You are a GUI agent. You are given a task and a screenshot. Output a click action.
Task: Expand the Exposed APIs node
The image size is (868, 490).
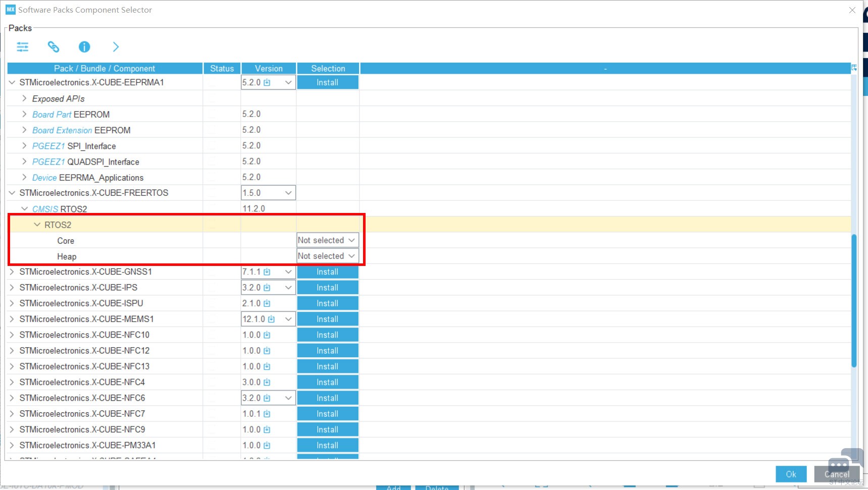(x=24, y=98)
